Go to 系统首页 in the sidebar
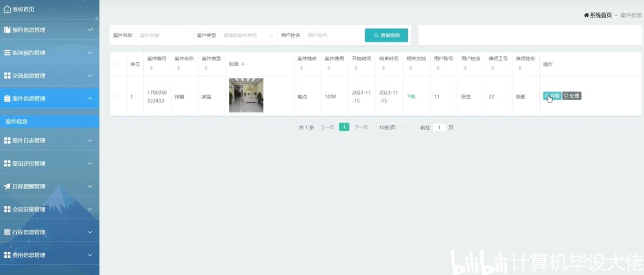 point(50,9)
